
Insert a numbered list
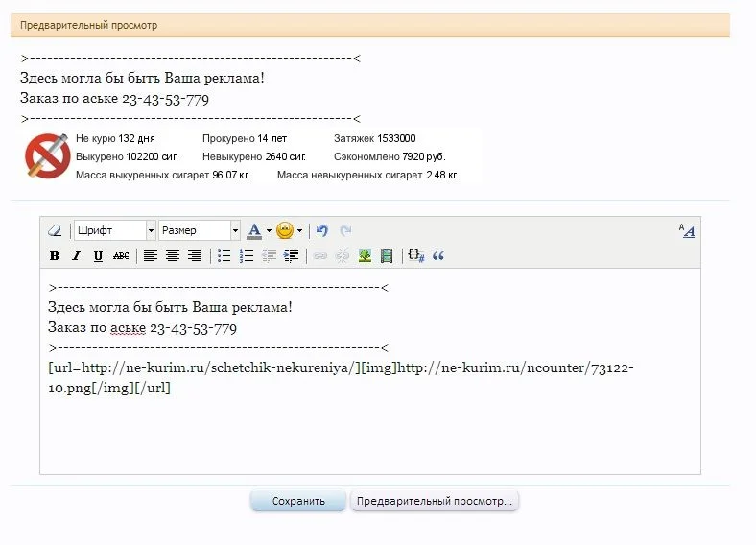(x=246, y=255)
